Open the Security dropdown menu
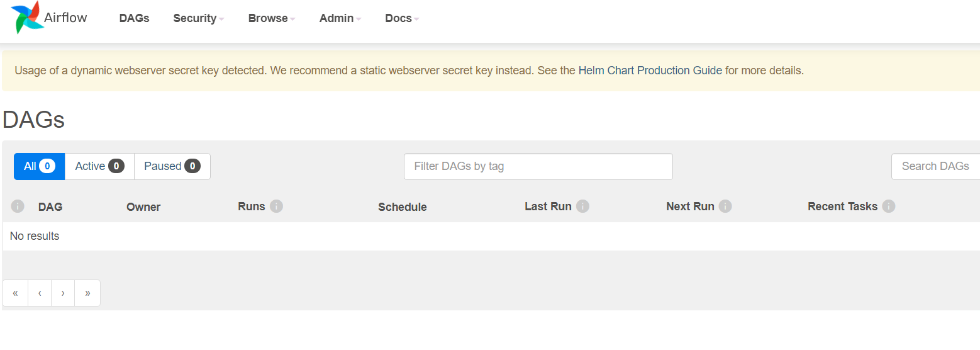Image resolution: width=980 pixels, height=350 pixels. click(x=198, y=18)
